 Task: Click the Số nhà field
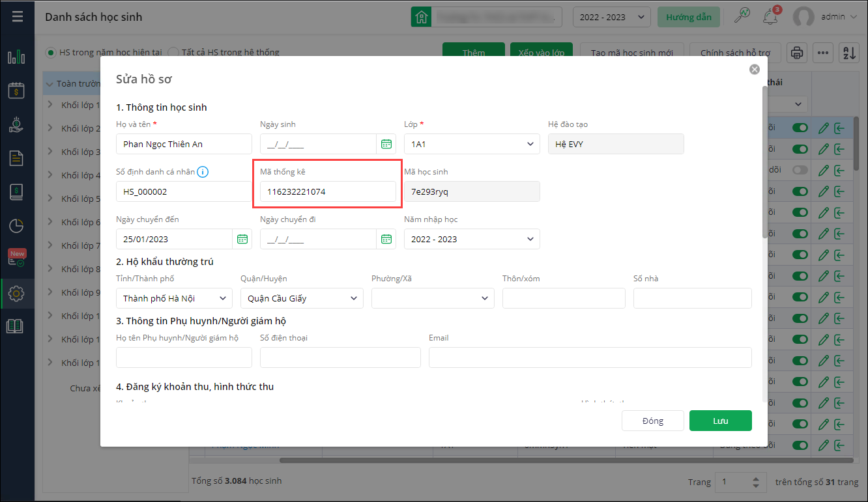[x=693, y=298]
